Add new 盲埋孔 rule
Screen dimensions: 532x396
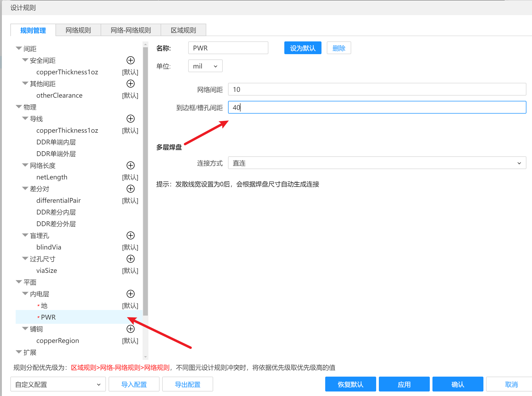[x=130, y=235]
